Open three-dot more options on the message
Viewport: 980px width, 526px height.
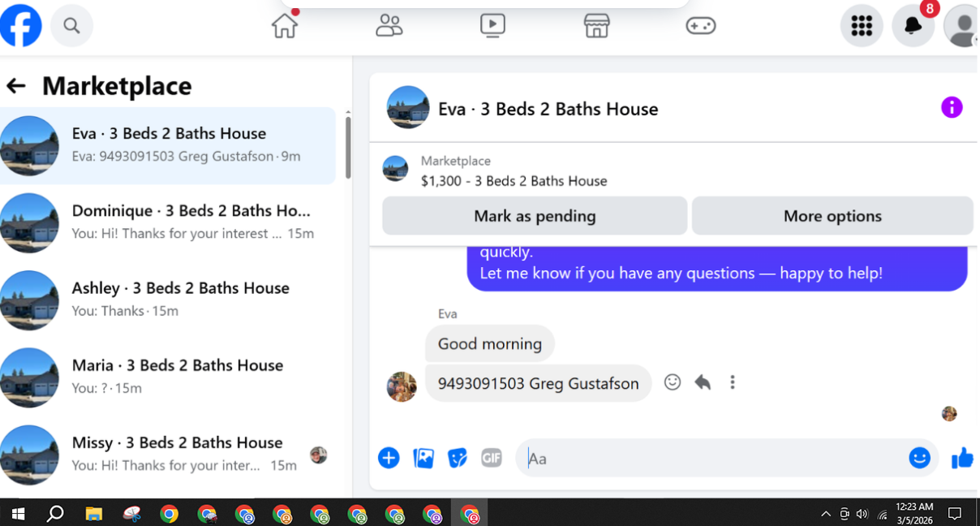733,382
